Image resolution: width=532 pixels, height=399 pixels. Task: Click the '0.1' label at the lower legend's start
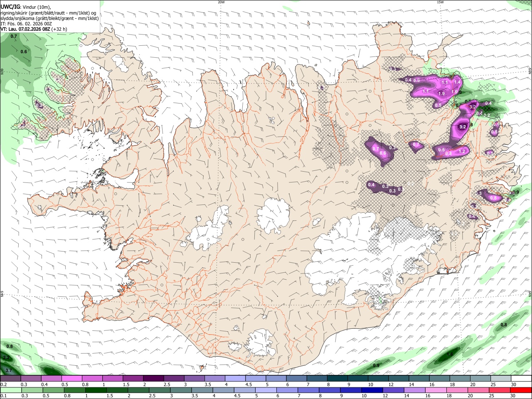click(x=3, y=396)
